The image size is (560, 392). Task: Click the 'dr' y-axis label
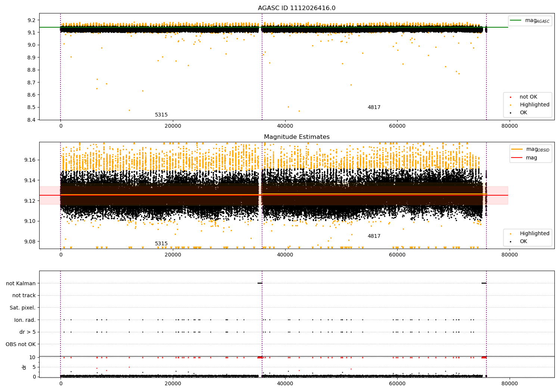pyautogui.click(x=24, y=367)
